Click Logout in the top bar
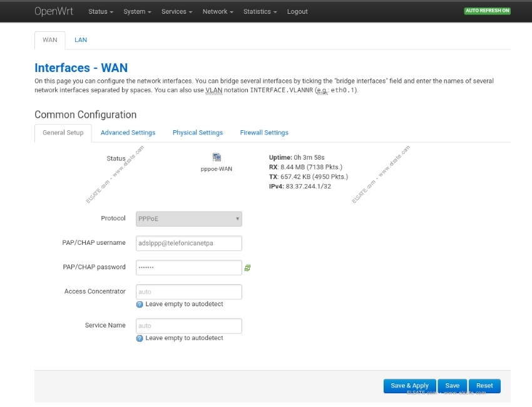The image size is (532, 407). [x=297, y=11]
